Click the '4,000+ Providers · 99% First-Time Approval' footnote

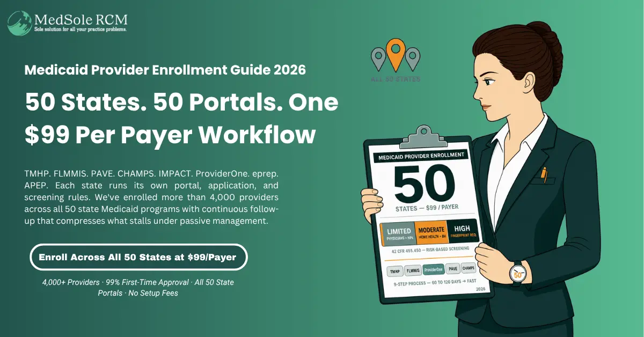pyautogui.click(x=138, y=288)
